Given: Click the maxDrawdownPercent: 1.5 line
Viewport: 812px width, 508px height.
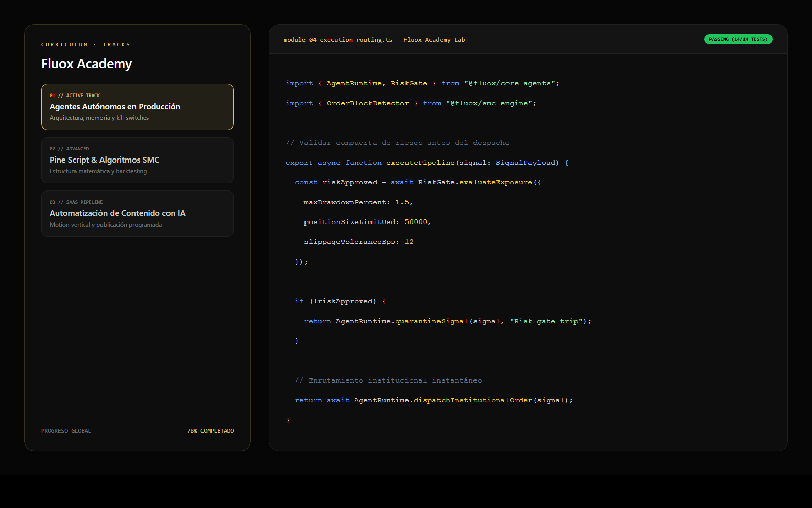Looking at the screenshot, I should (x=358, y=202).
